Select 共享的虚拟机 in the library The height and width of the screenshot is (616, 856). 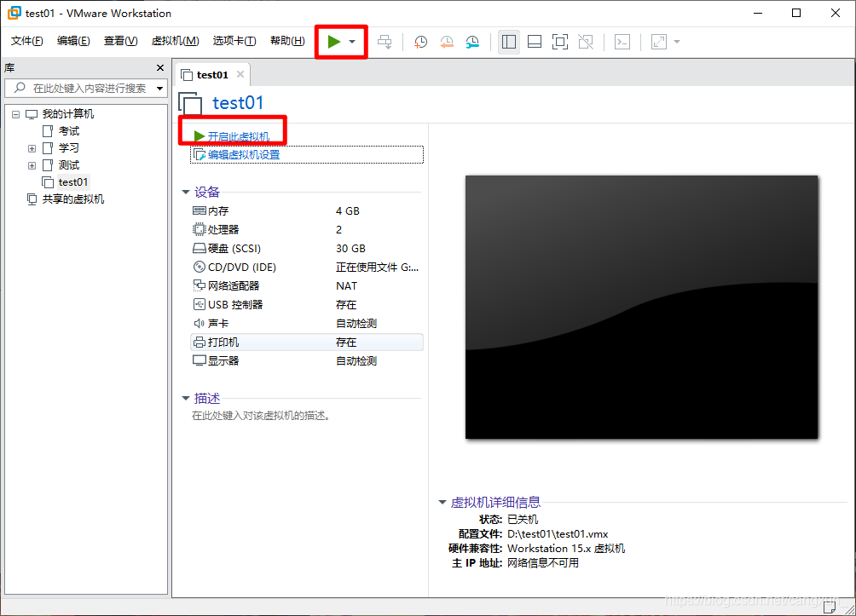tap(73, 199)
